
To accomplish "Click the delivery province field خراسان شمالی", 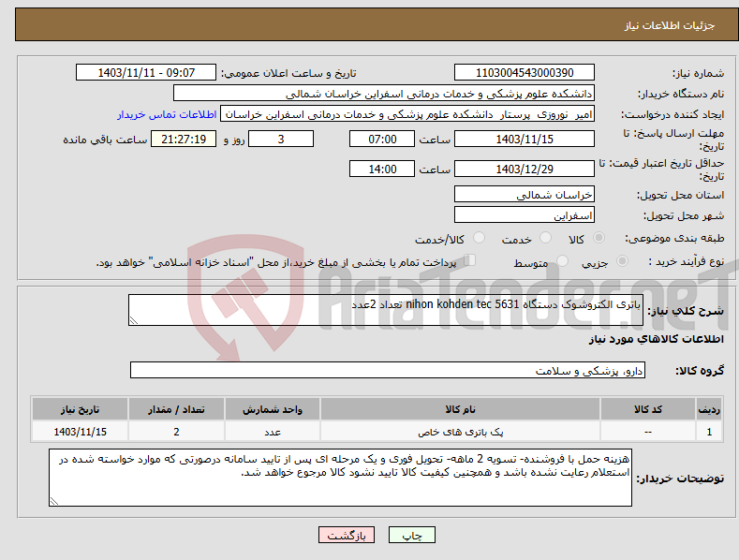I will [x=525, y=194].
